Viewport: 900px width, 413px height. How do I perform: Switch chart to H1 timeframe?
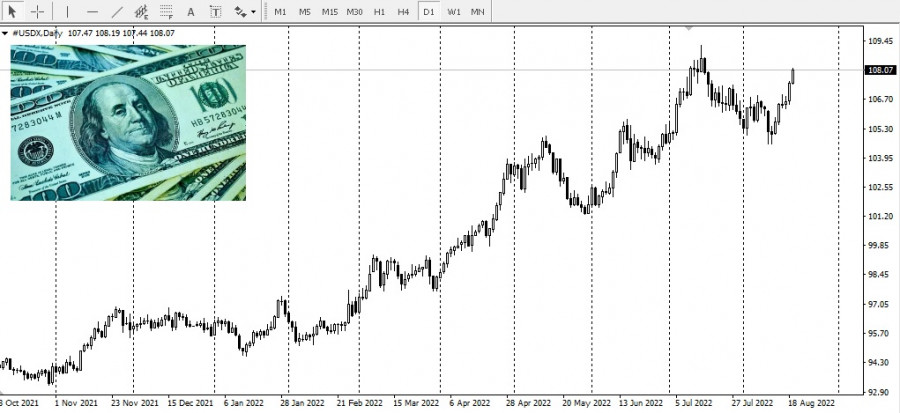coord(379,11)
